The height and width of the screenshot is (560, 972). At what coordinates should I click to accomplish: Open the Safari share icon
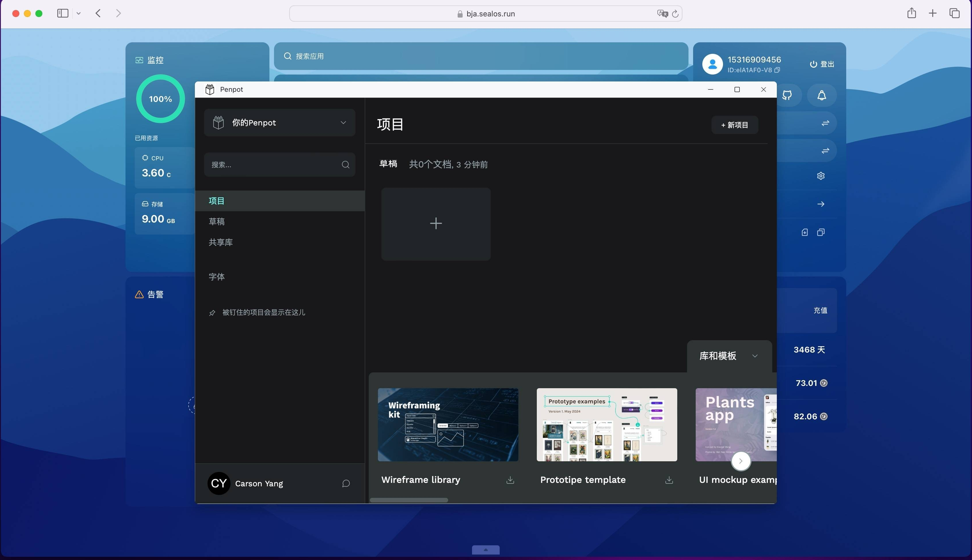(911, 13)
